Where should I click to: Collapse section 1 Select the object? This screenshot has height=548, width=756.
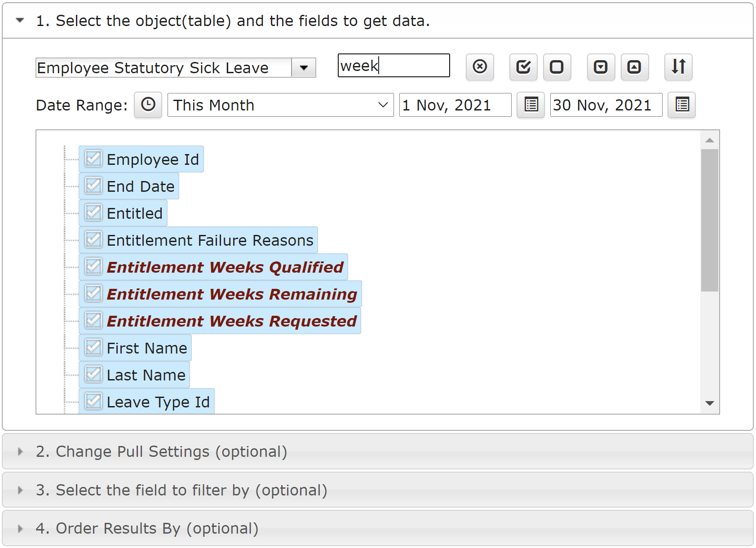tap(20, 20)
